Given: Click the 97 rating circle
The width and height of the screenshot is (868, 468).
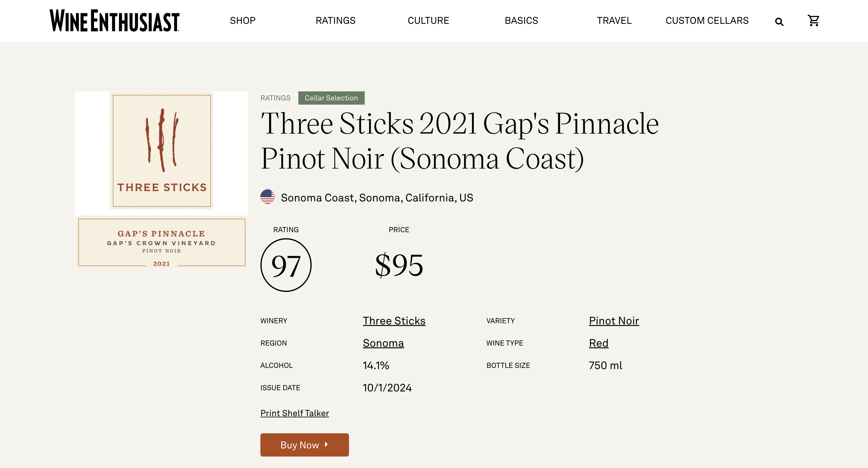Looking at the screenshot, I should 286,265.
